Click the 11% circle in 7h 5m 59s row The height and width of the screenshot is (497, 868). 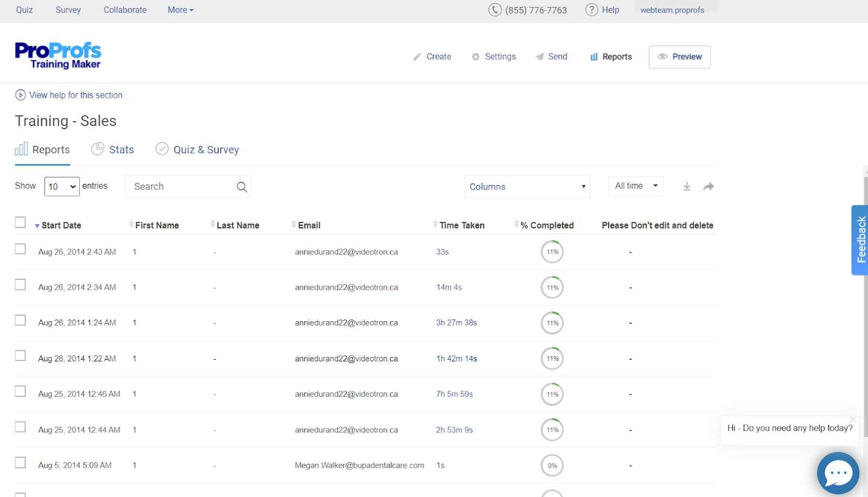(x=552, y=394)
